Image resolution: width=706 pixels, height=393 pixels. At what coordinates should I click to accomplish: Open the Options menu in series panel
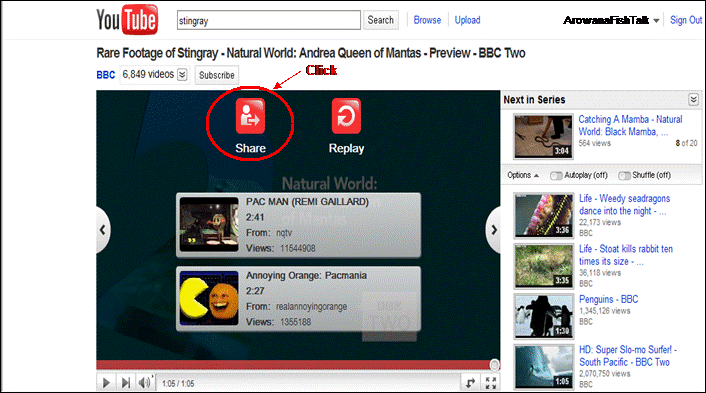523,175
